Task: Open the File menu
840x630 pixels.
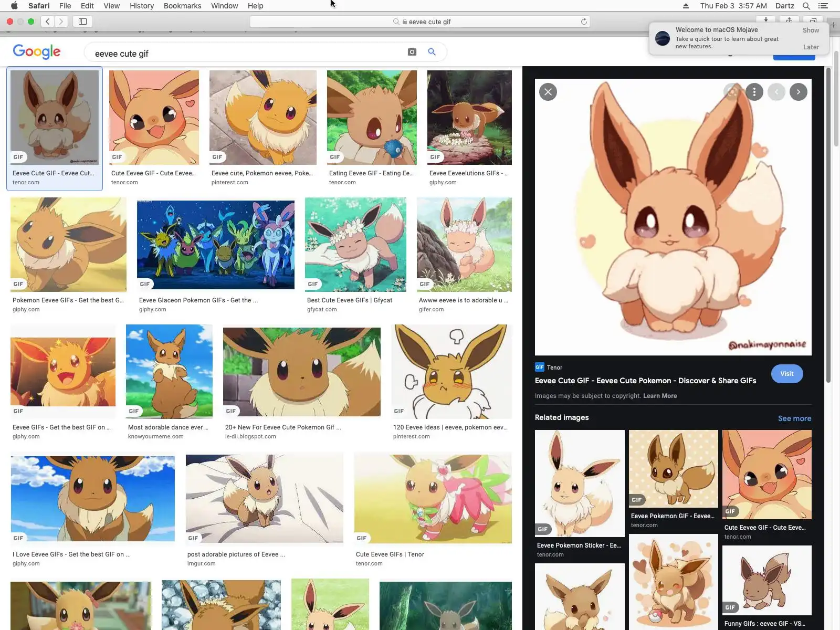Action: (65, 6)
